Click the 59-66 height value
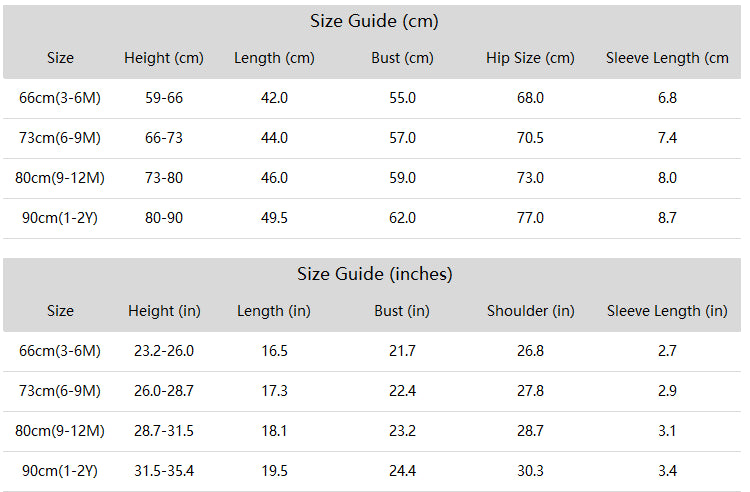 pos(164,98)
